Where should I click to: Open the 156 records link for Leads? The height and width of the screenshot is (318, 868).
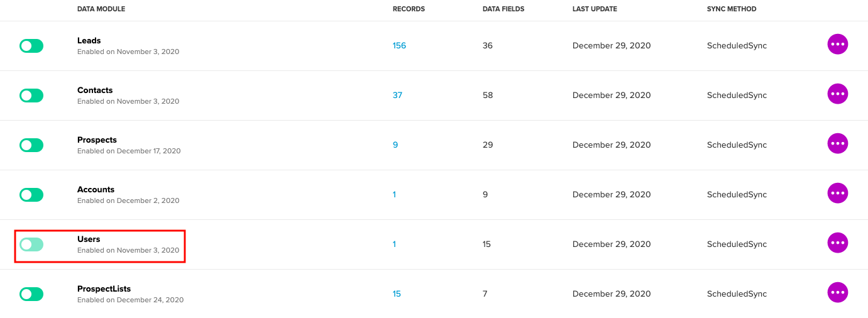399,46
